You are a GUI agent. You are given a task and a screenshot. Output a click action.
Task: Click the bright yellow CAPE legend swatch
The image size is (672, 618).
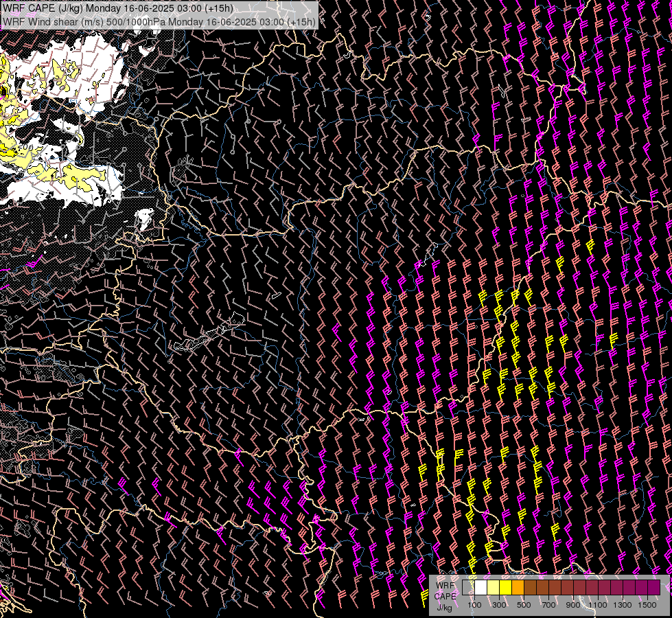[x=506, y=587]
